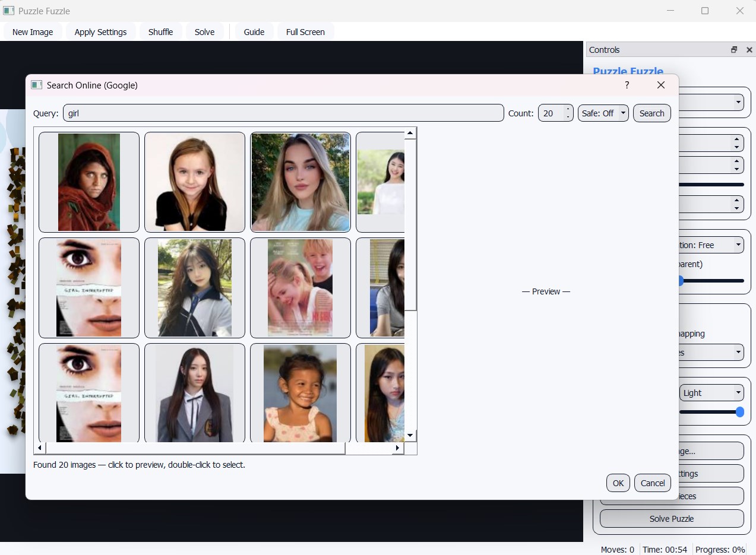Click the horizontal scroll-right arrow under results

(x=398, y=448)
